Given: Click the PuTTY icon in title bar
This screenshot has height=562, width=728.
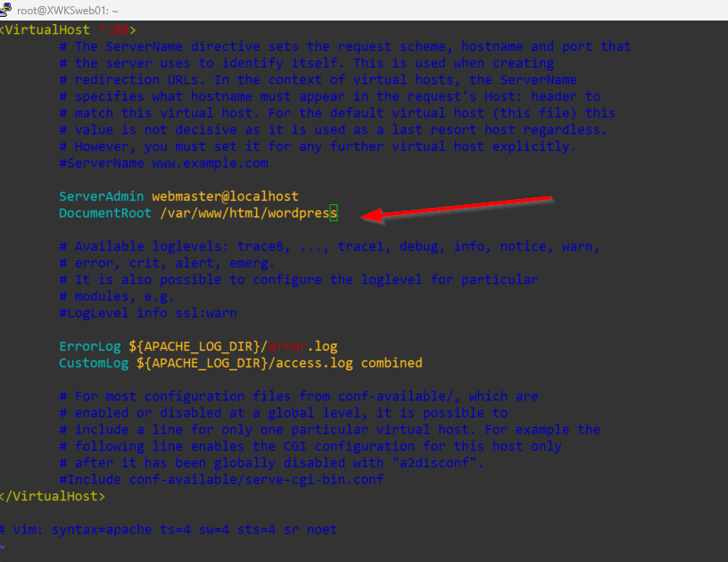Looking at the screenshot, I should coord(5,9).
